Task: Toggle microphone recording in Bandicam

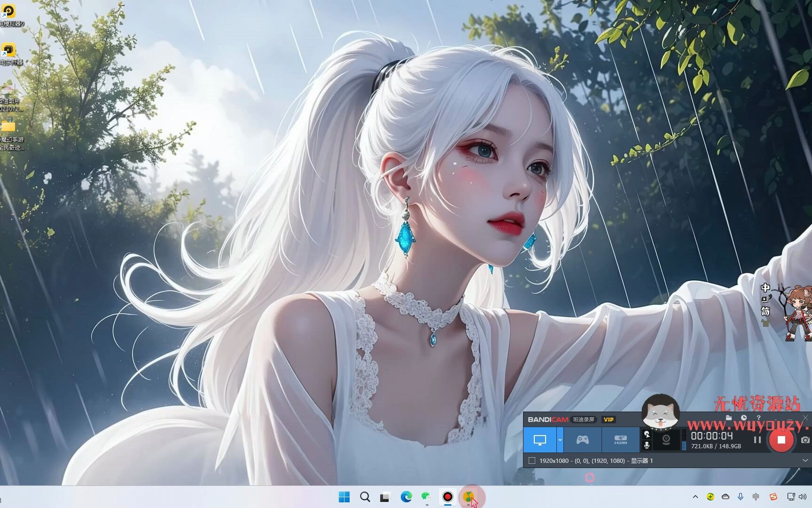Action: click(x=647, y=445)
